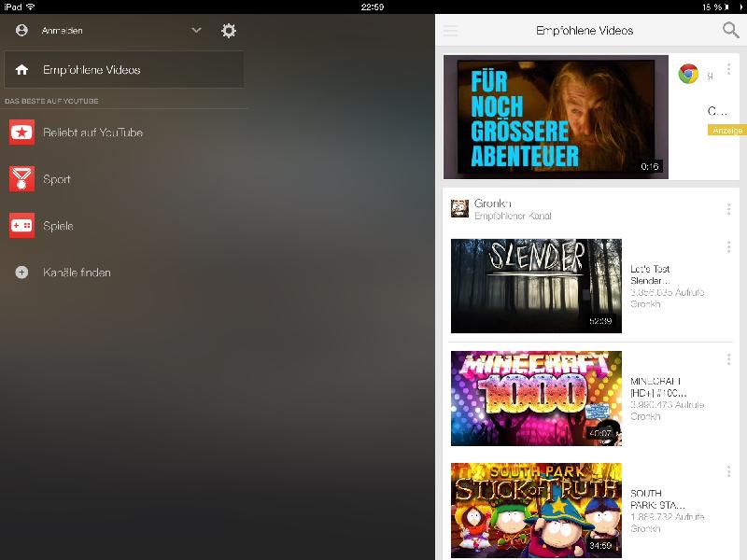Click the Sport medal icon

click(x=21, y=179)
